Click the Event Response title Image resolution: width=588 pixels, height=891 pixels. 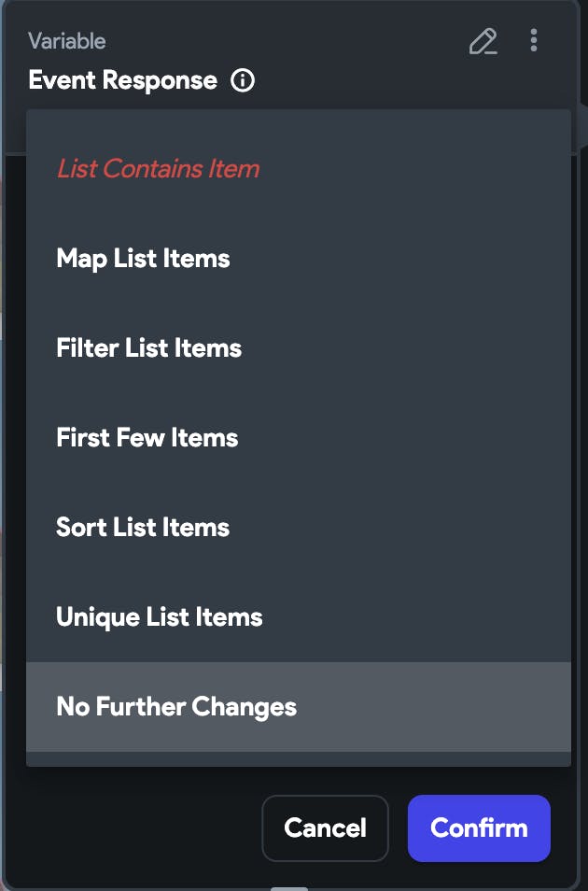click(x=122, y=80)
